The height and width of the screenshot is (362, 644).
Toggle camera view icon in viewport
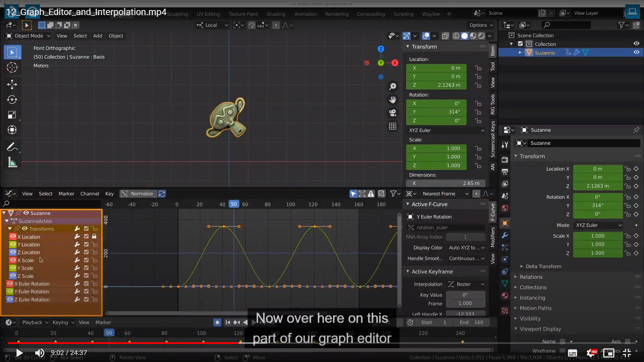click(x=392, y=113)
